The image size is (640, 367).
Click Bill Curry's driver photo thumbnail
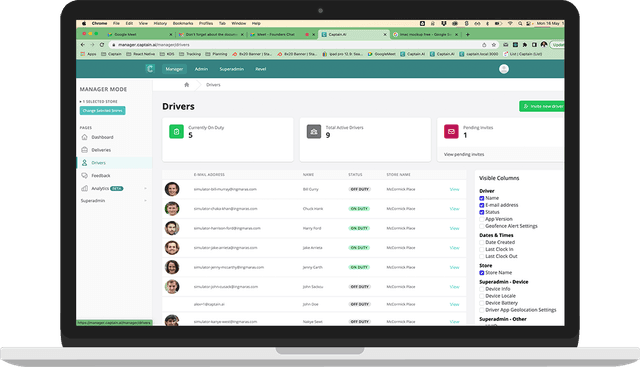[x=172, y=189]
